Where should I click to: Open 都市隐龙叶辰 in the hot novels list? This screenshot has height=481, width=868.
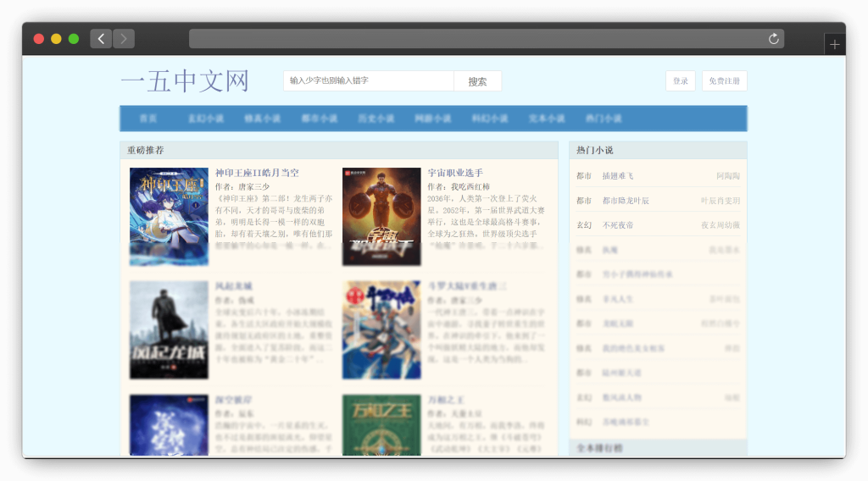coord(626,201)
